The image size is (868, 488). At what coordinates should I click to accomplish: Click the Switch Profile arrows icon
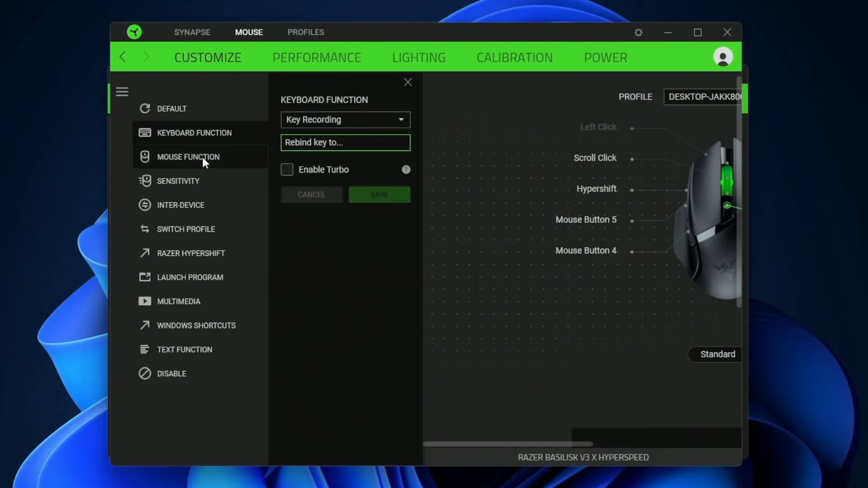145,229
